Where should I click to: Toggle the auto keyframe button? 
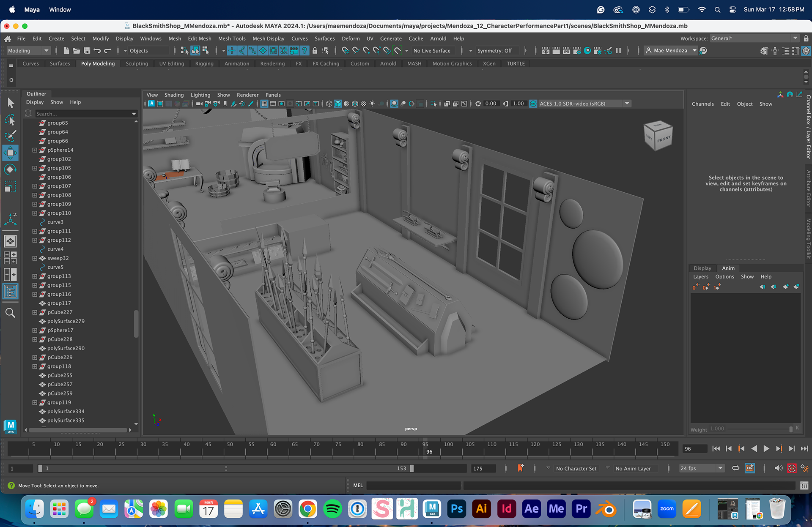792,468
